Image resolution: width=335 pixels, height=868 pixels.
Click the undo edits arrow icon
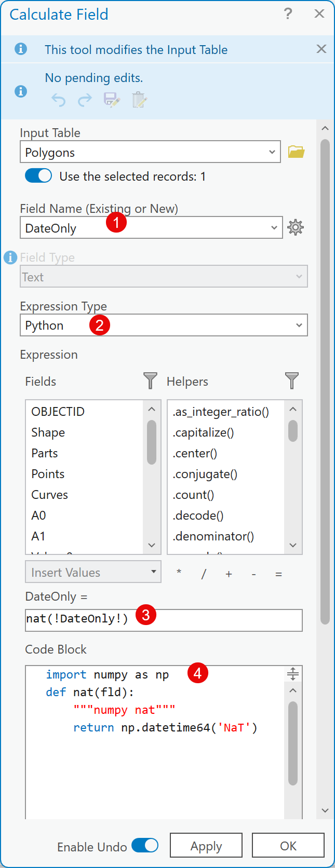coord(58,100)
